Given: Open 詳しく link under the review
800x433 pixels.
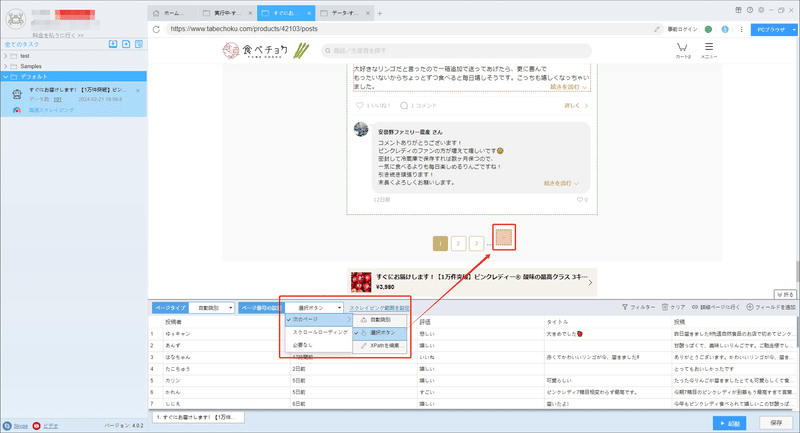Looking at the screenshot, I should pos(576,106).
